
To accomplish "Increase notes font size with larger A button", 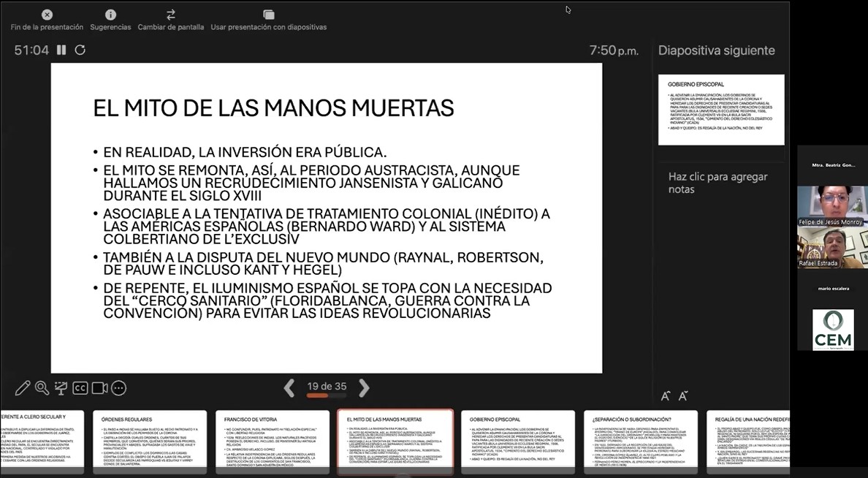I will tap(666, 395).
